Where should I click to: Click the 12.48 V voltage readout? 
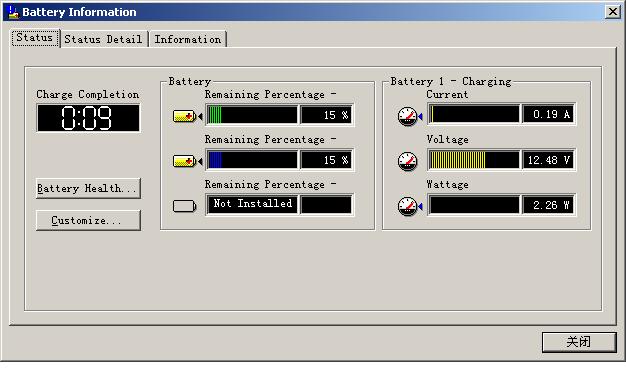(x=549, y=160)
